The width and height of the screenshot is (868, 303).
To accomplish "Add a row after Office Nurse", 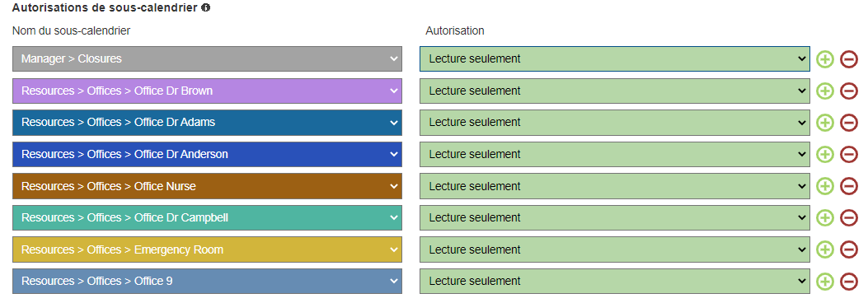I will coord(825,186).
